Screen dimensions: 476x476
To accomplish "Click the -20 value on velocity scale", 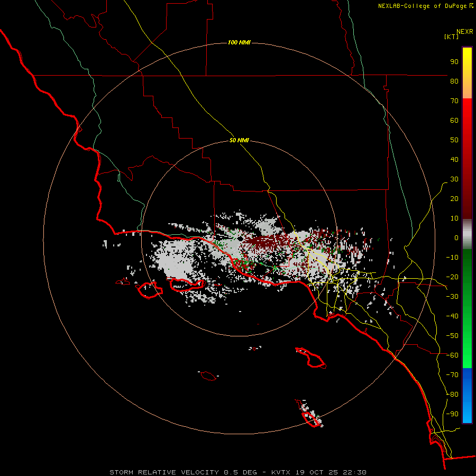I will 452,277.
